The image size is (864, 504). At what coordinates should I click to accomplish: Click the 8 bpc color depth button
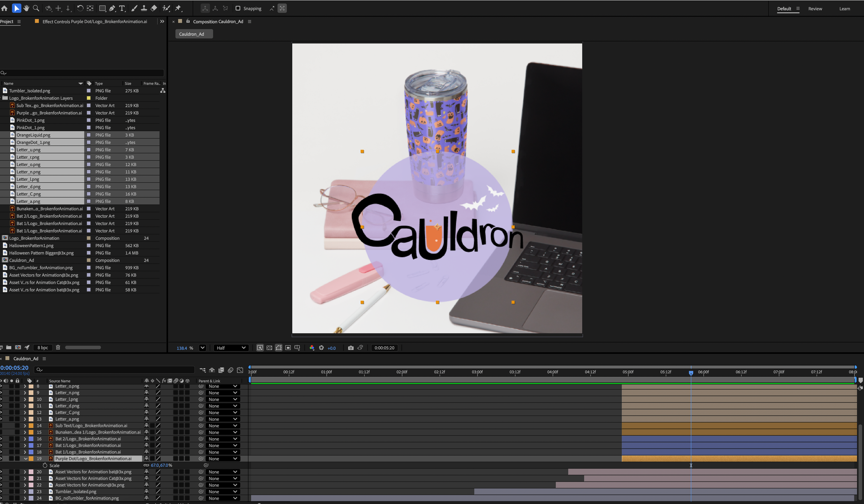click(43, 348)
